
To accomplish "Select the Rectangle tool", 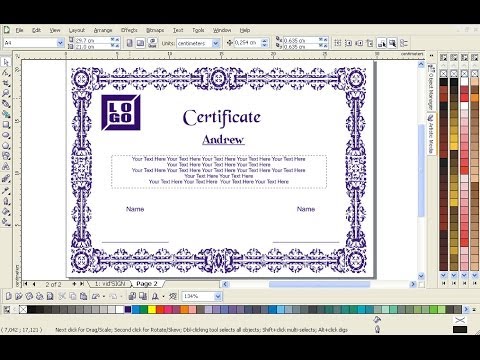I will (6, 125).
